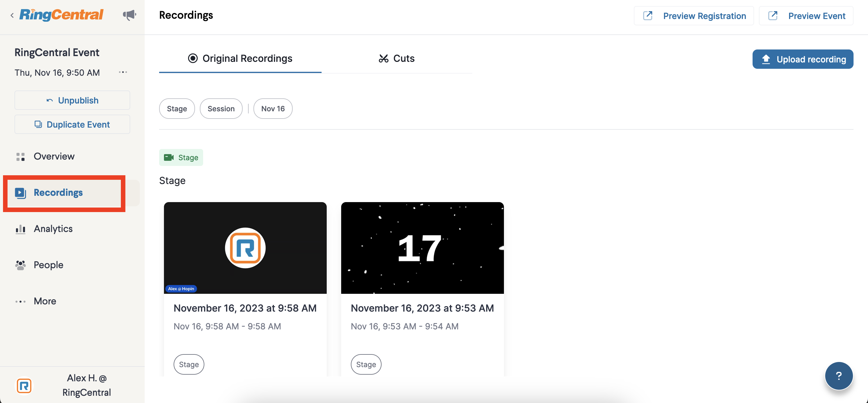Click the Recordings play icon

coord(20,193)
